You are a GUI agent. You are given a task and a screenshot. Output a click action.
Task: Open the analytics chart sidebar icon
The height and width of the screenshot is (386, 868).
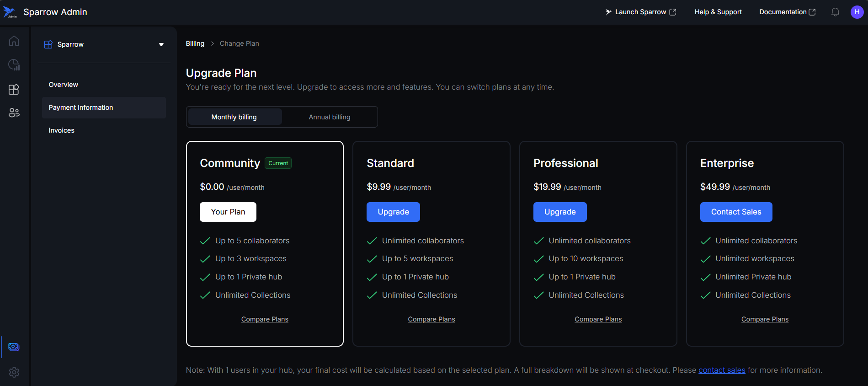(14, 65)
